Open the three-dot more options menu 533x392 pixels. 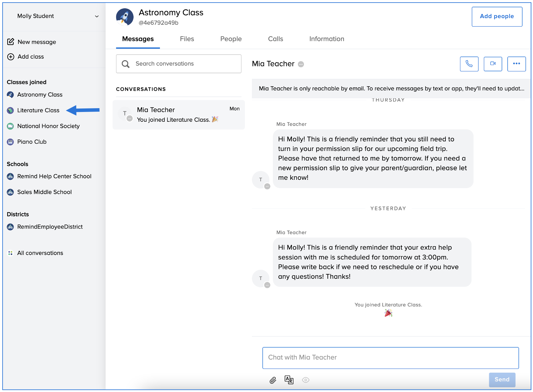(516, 64)
